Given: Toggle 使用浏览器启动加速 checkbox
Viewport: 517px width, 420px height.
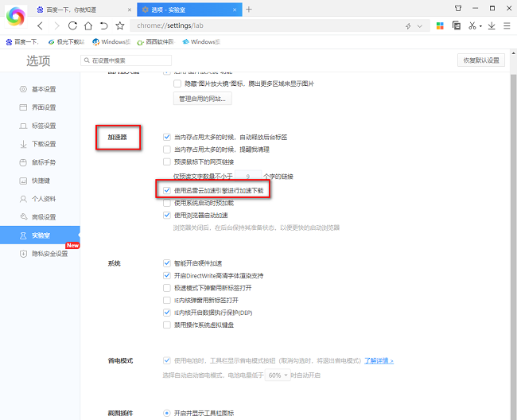Looking at the screenshot, I should click(x=167, y=216).
